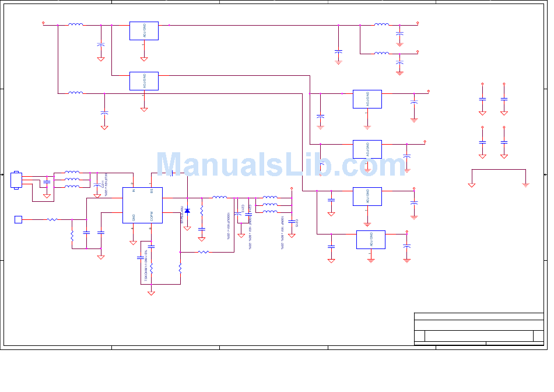Click the capacitor symbol beside the C215 label

292,222
